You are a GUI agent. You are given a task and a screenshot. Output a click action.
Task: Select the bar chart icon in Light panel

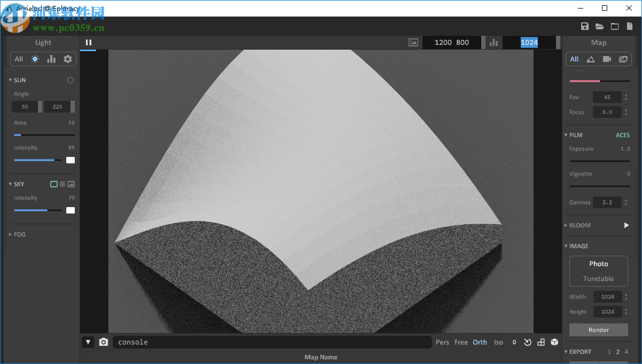tap(51, 59)
